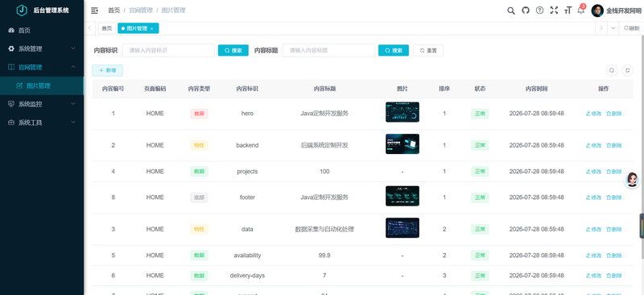Click the 底部 tag in footer row

click(x=199, y=197)
